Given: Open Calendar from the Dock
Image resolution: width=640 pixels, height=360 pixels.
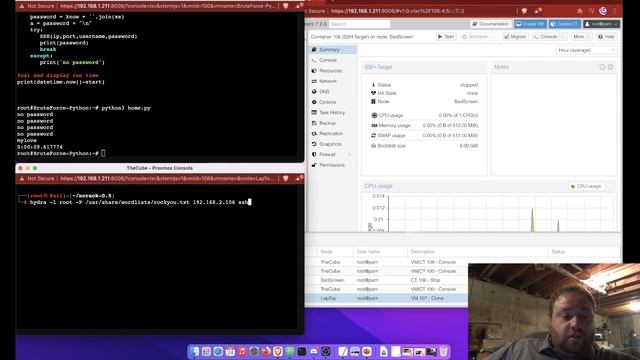Looking at the screenshot, I should [230, 351].
